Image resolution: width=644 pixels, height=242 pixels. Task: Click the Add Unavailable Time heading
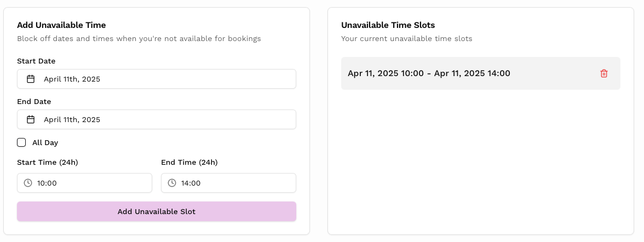(x=61, y=25)
